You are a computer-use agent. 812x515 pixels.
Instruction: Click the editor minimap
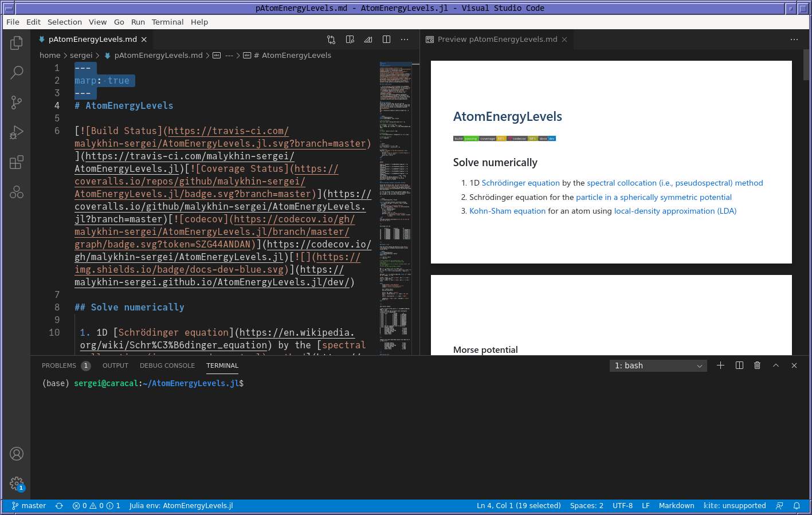[x=395, y=208]
